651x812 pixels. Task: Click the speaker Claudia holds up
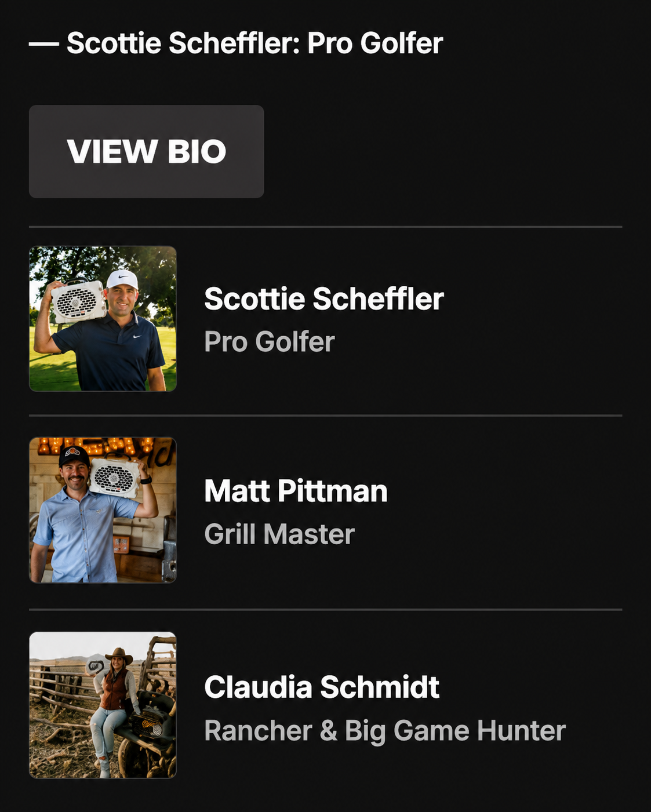tap(96, 665)
